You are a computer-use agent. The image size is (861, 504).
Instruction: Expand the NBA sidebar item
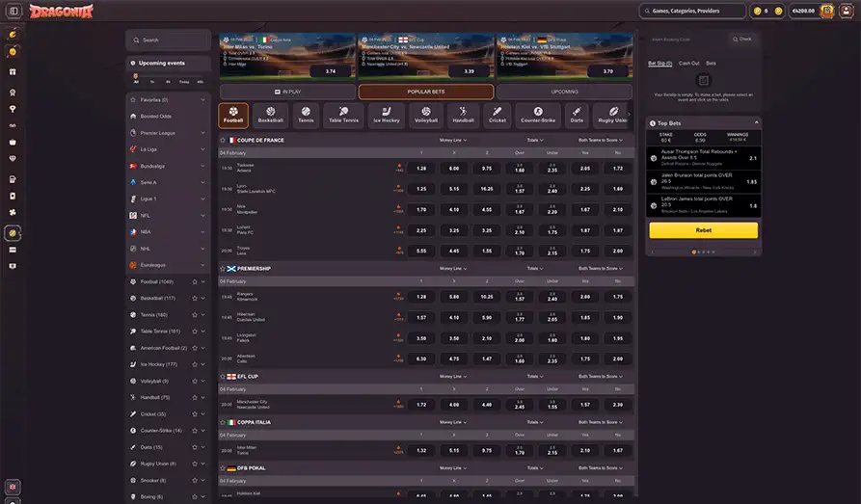coord(202,231)
